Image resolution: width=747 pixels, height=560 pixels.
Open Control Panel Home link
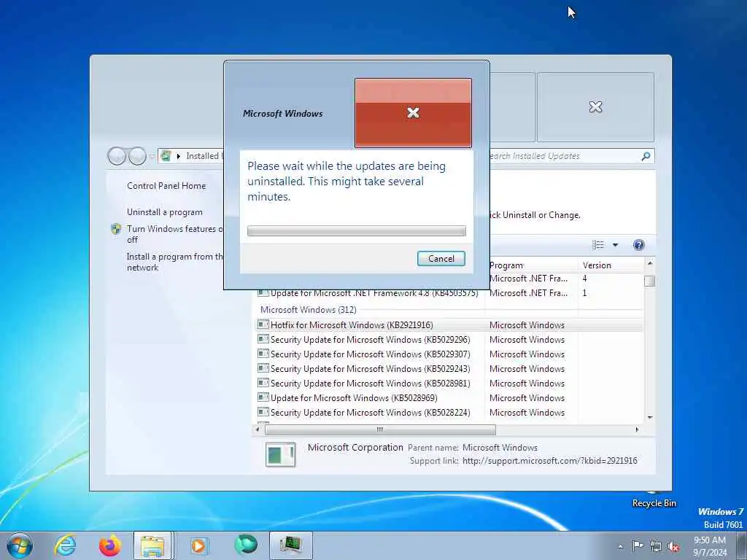click(166, 186)
